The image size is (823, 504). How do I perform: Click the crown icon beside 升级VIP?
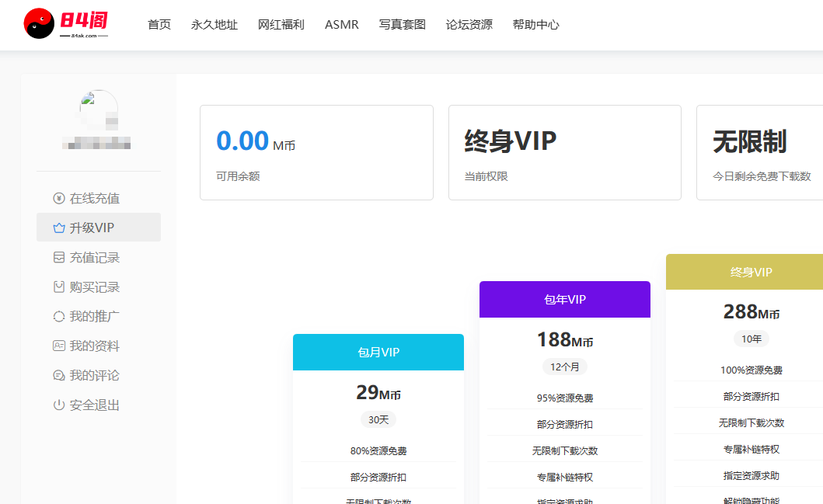(x=59, y=228)
